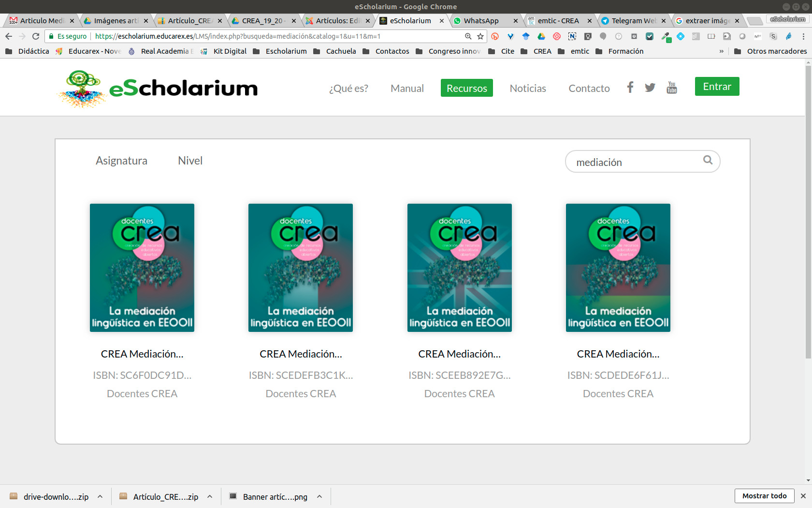This screenshot has width=812, height=508.
Task: Click the search magnifier in mediación field
Action: pos(708,160)
